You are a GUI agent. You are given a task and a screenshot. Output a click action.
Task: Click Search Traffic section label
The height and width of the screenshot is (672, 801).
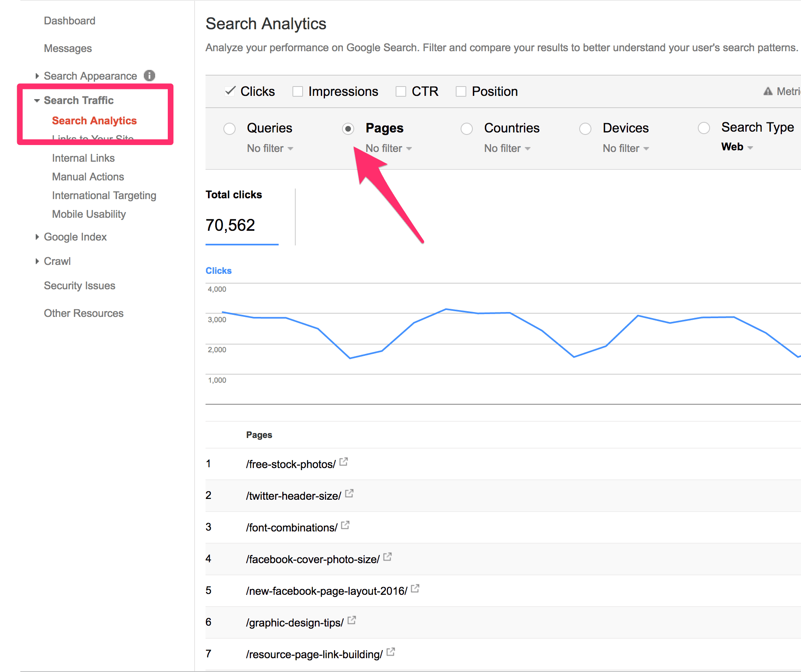coord(79,100)
